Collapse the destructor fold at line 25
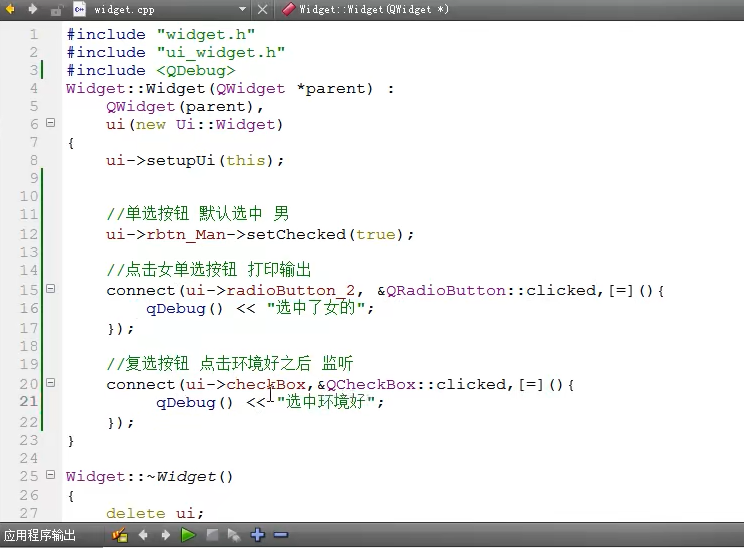744x548 pixels. 50,474
